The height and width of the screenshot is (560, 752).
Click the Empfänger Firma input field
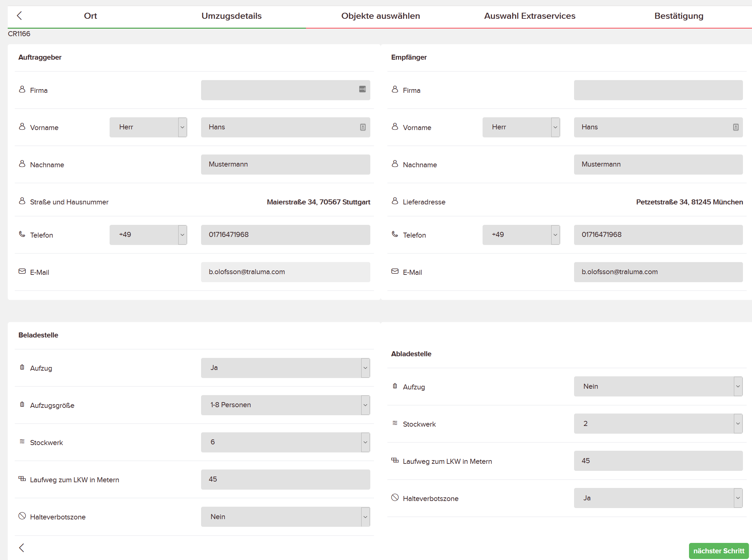[x=658, y=90]
